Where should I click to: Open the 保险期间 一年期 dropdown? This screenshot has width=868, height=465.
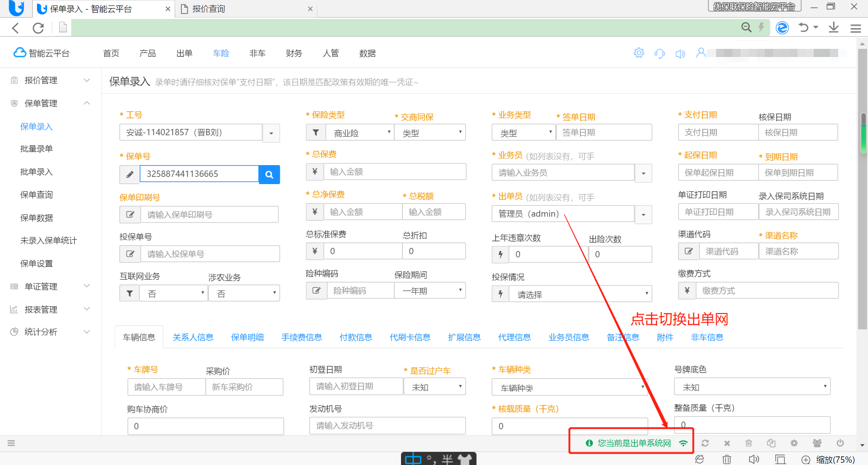click(430, 290)
